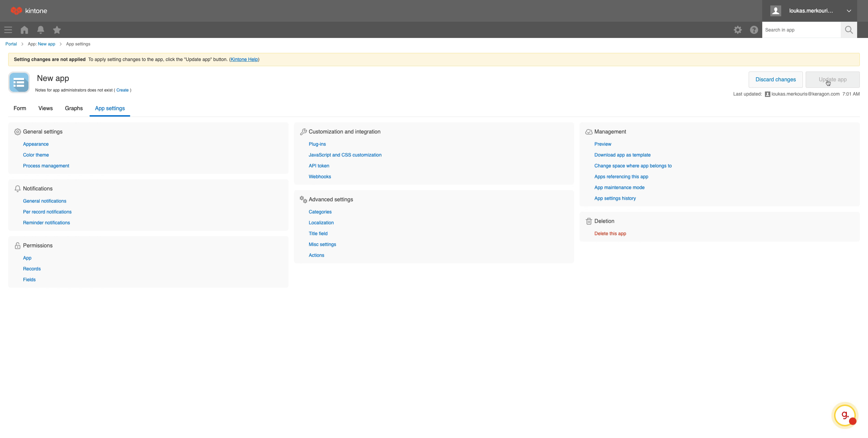Open the Kintone Help link

[244, 59]
